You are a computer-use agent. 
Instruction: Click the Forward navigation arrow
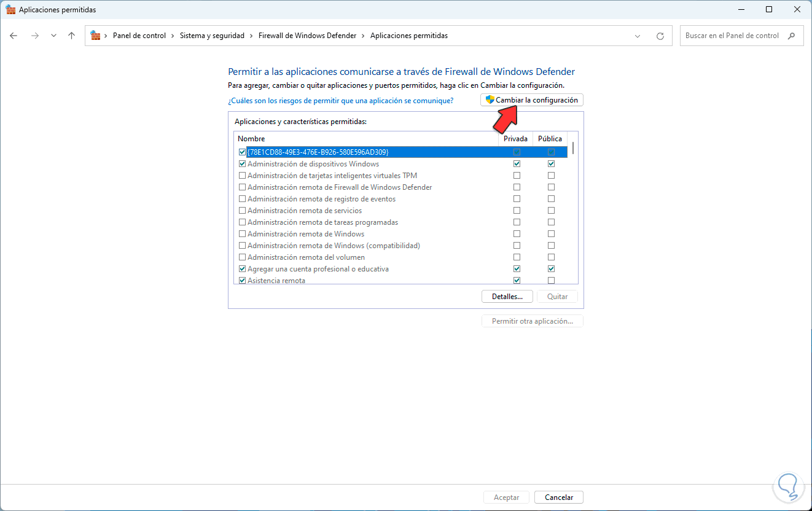coord(35,36)
